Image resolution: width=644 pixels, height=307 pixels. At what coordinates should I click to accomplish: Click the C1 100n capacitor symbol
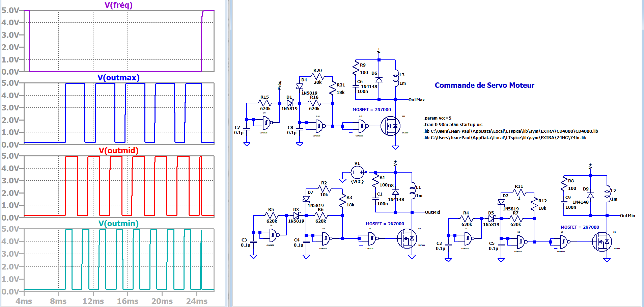click(x=375, y=199)
